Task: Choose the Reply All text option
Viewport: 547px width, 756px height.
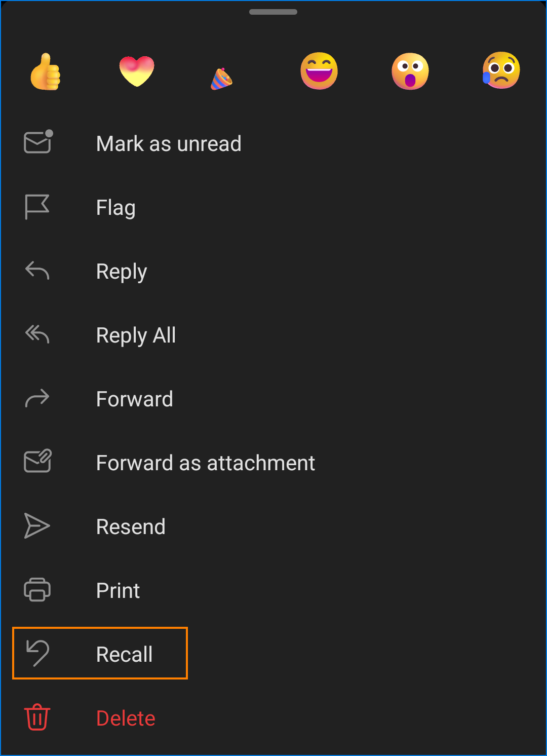Action: click(136, 335)
